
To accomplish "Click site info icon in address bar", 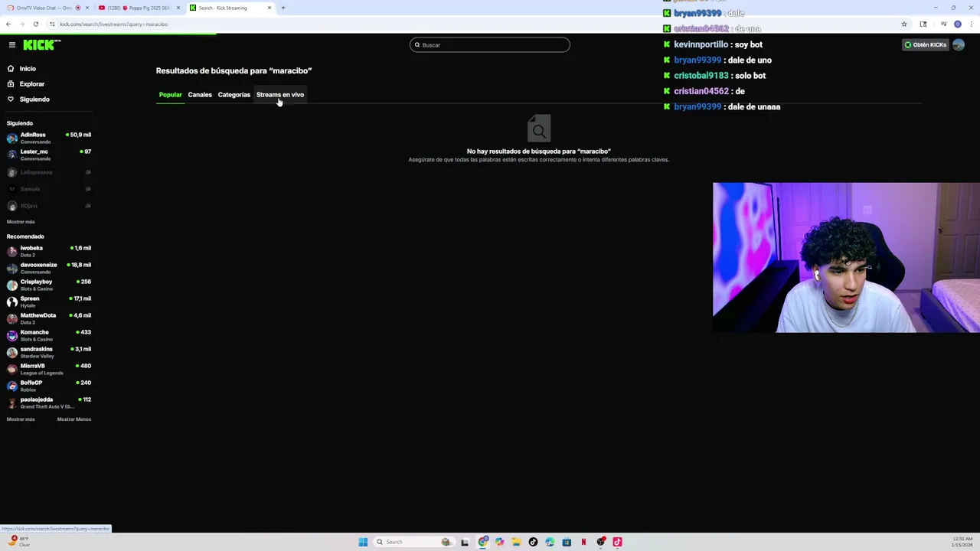I will click(52, 24).
